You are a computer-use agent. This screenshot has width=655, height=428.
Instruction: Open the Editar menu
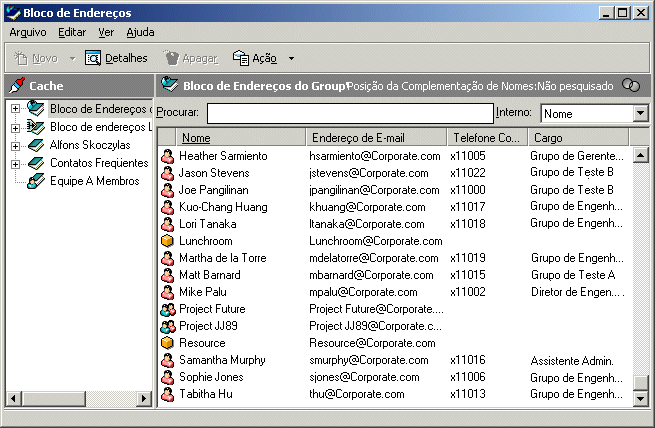(x=72, y=32)
